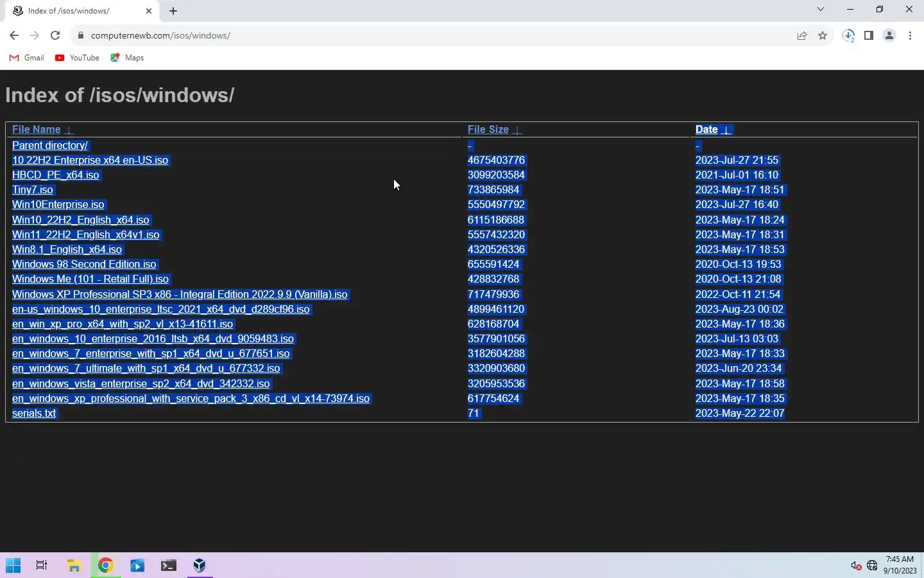Click the file size 4675403776
The height and width of the screenshot is (578, 924).
point(496,161)
